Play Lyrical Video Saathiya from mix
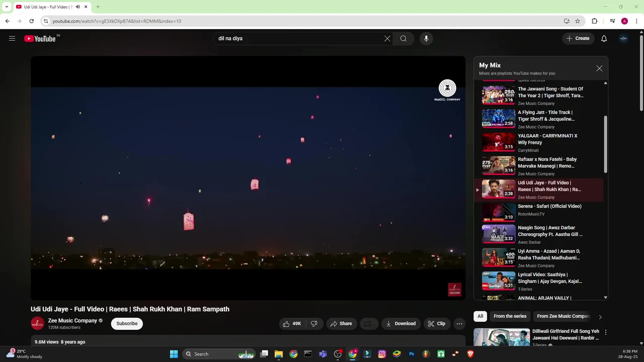Screen dimensions: 644x362 [x=538, y=282]
